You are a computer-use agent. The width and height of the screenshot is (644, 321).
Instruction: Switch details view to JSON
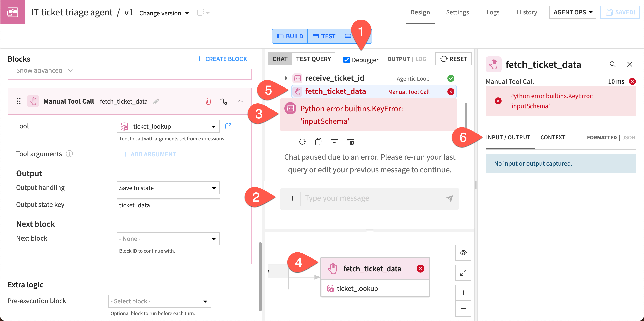[x=629, y=138]
